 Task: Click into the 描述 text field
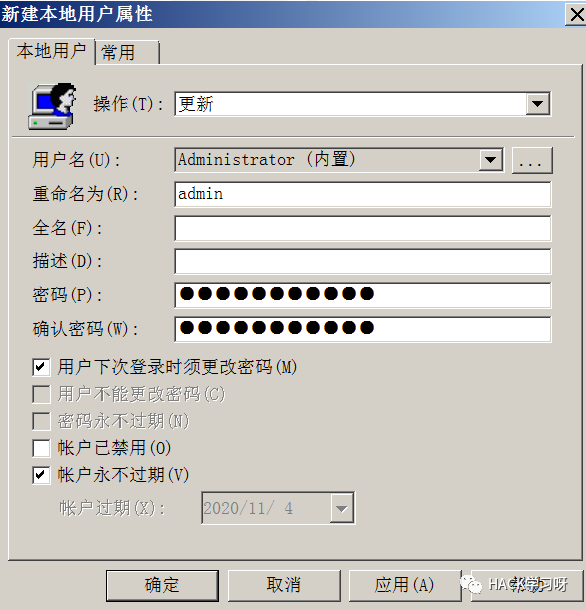[363, 261]
